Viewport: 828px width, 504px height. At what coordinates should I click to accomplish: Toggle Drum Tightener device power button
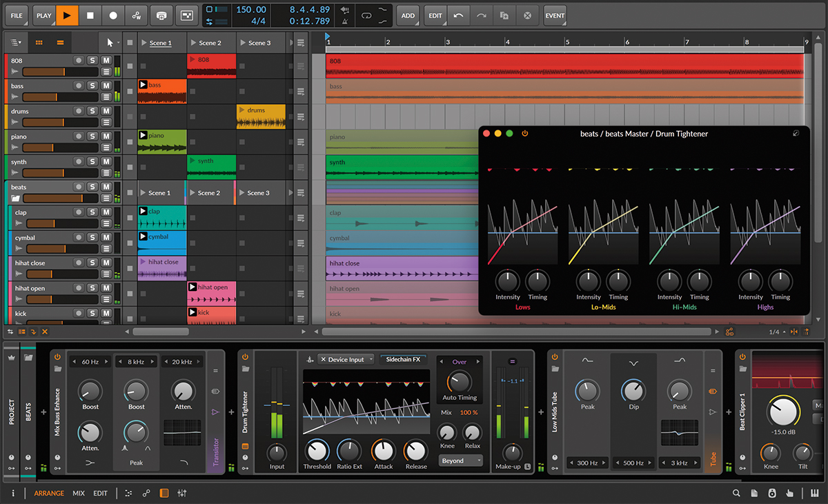(244, 356)
